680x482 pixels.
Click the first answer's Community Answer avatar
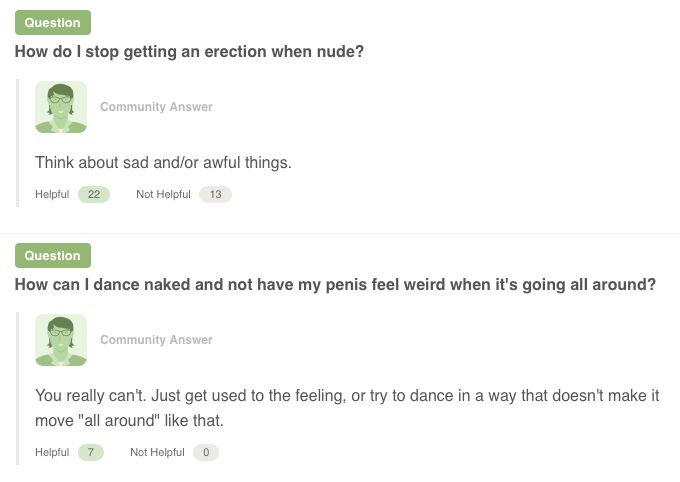(x=61, y=107)
